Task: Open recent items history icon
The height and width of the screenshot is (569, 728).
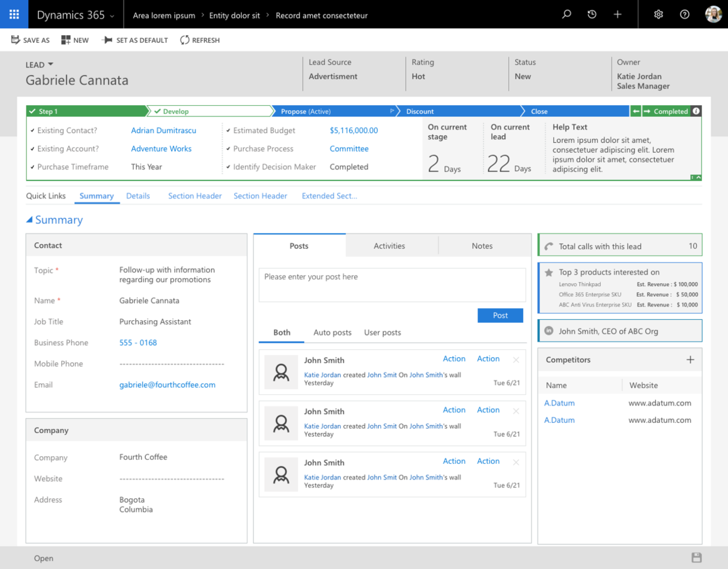Action: pos(592,14)
